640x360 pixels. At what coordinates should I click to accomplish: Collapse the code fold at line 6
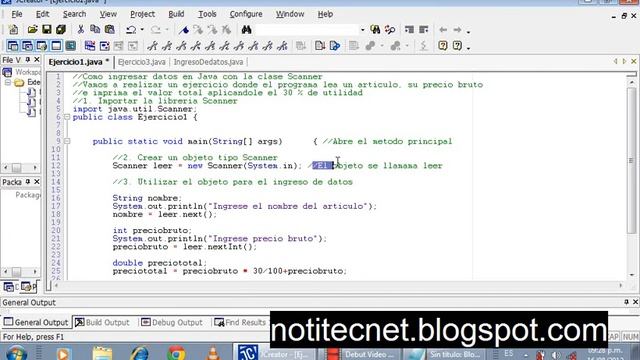click(67, 117)
